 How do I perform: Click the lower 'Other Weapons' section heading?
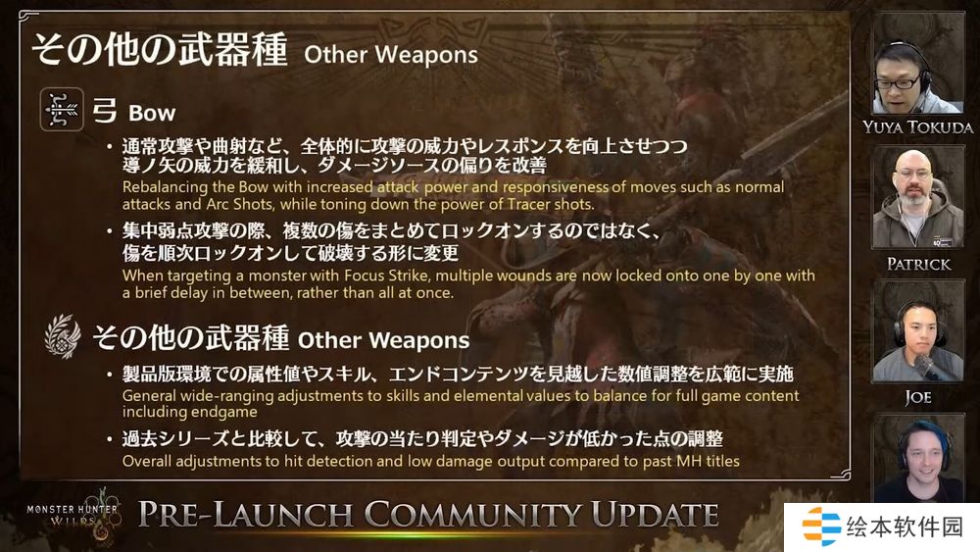(x=280, y=338)
